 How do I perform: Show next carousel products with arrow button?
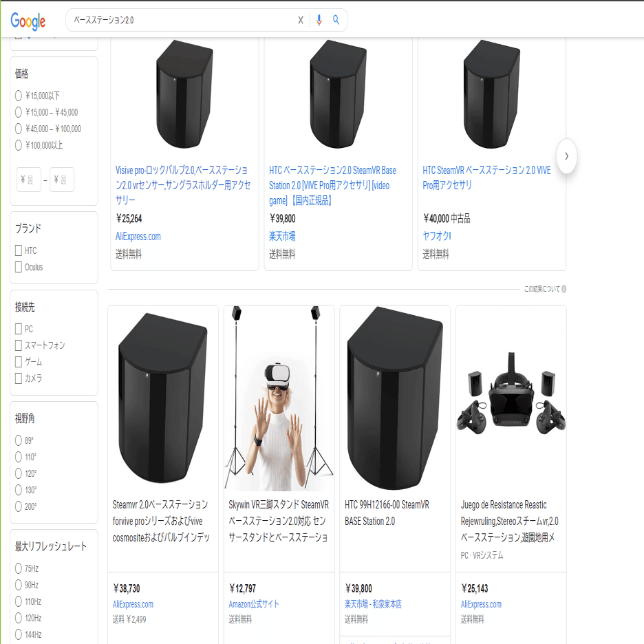[567, 156]
